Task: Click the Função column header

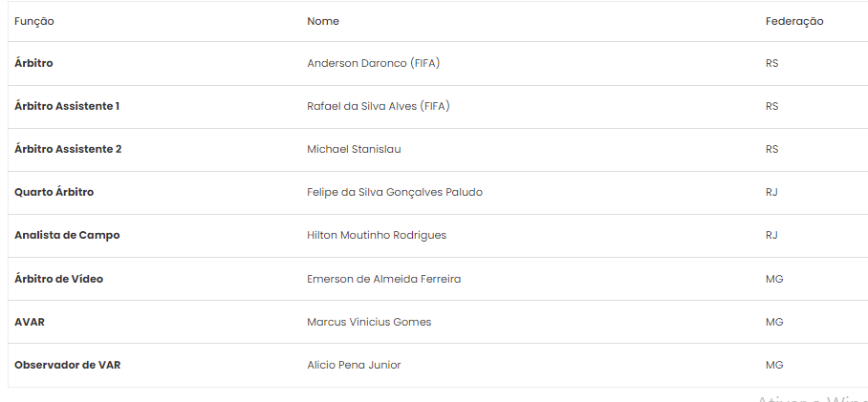Action: pos(34,22)
